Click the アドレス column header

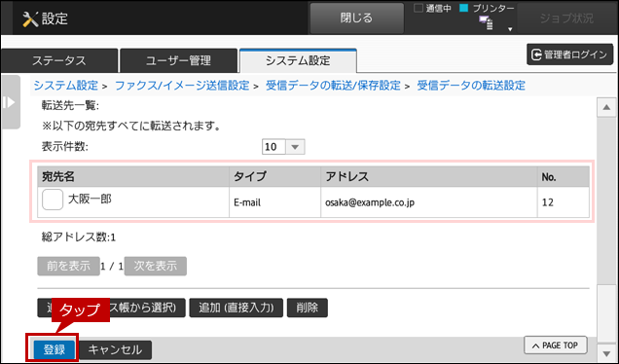coord(428,176)
